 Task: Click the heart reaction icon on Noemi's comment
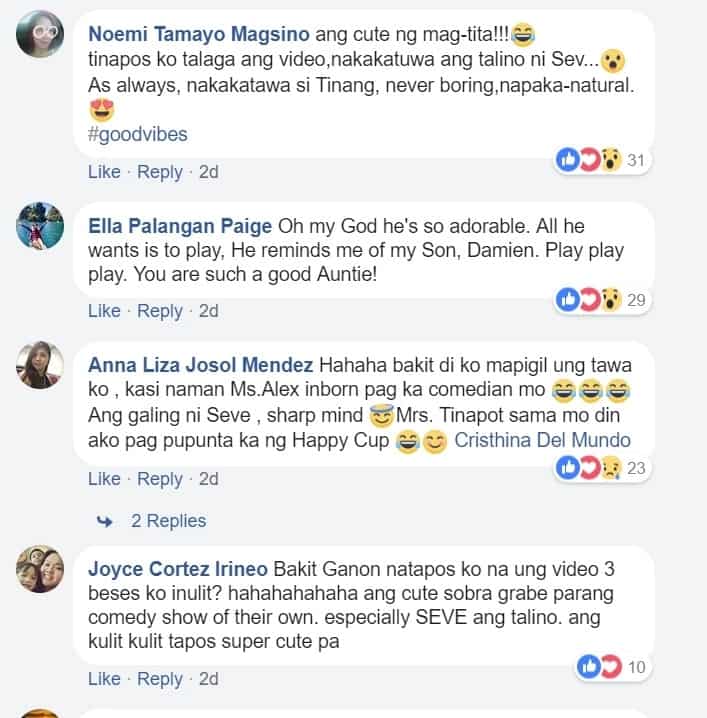(x=590, y=160)
